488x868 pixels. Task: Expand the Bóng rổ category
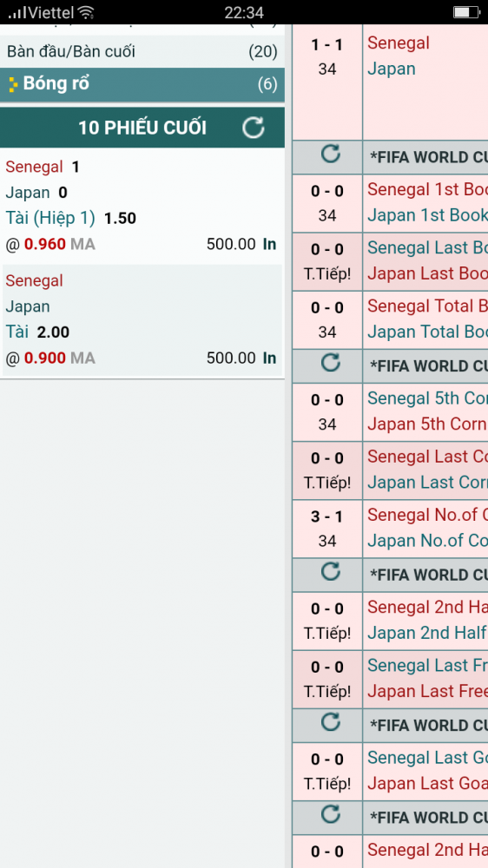click(142, 85)
